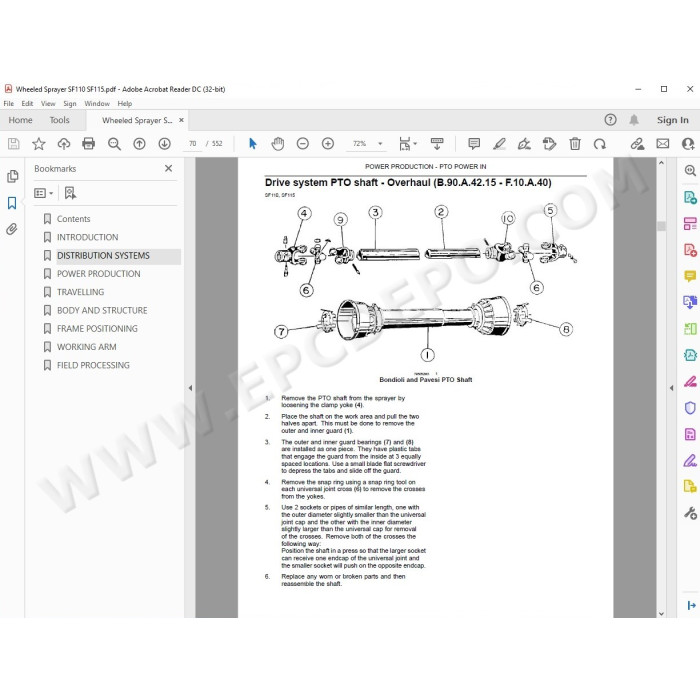This screenshot has width=700, height=700.
Task: Open the find text magnifier icon
Action: click(114, 144)
